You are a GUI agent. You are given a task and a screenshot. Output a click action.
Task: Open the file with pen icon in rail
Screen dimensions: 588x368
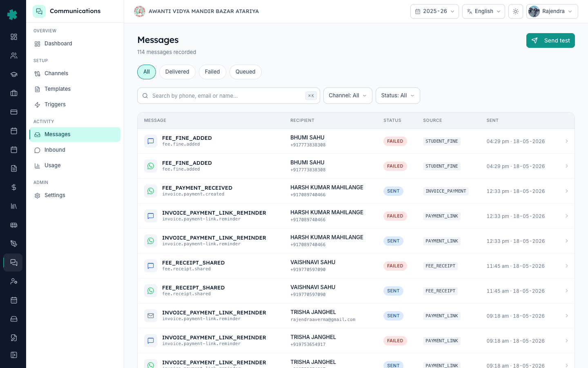pyautogui.click(x=14, y=338)
